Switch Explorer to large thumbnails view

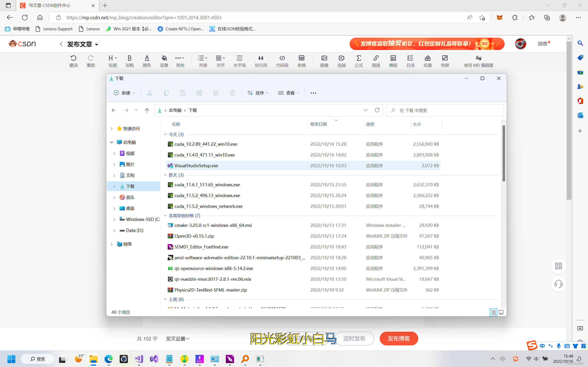[501, 312]
